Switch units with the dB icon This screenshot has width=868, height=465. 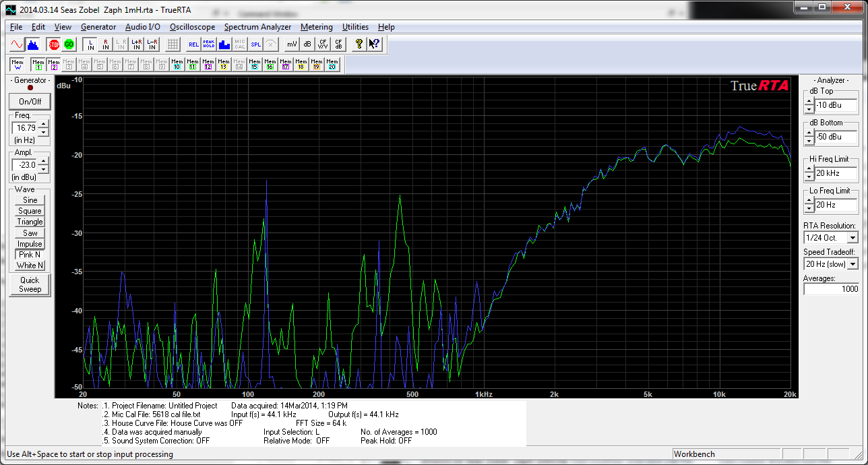tap(307, 44)
